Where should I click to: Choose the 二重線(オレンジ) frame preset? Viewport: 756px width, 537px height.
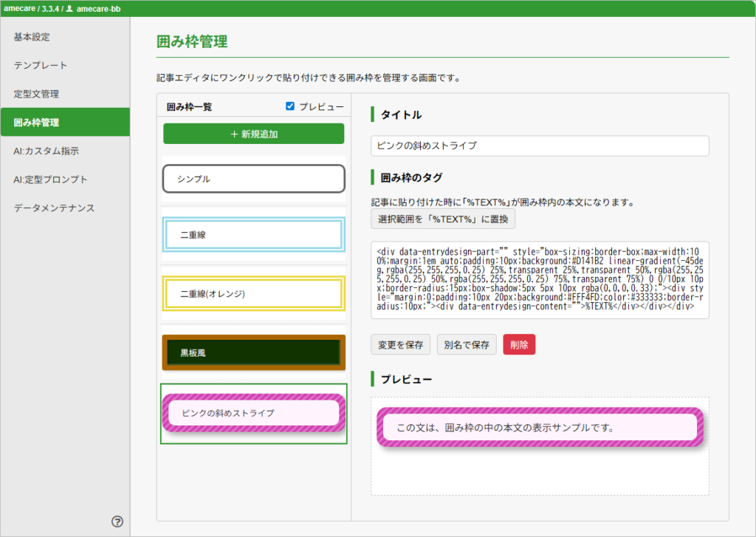(254, 293)
